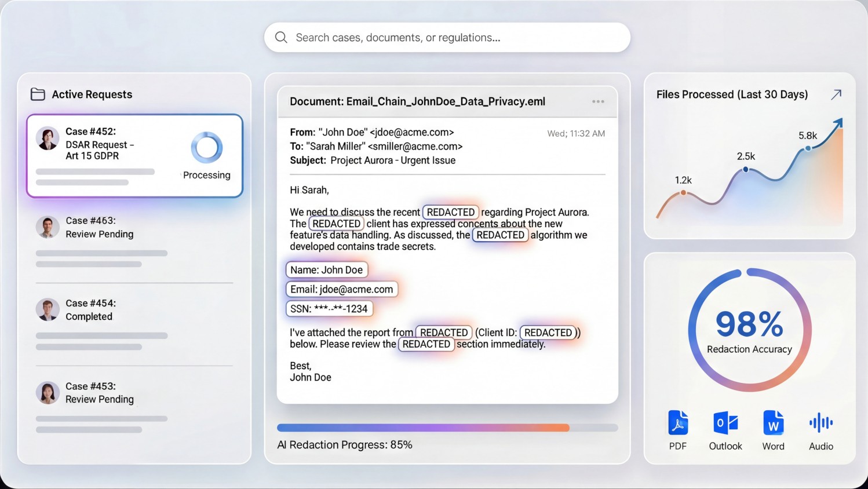Image resolution: width=868 pixels, height=489 pixels.
Task: Expand the Completed Case #454 entry
Action: [134, 316]
